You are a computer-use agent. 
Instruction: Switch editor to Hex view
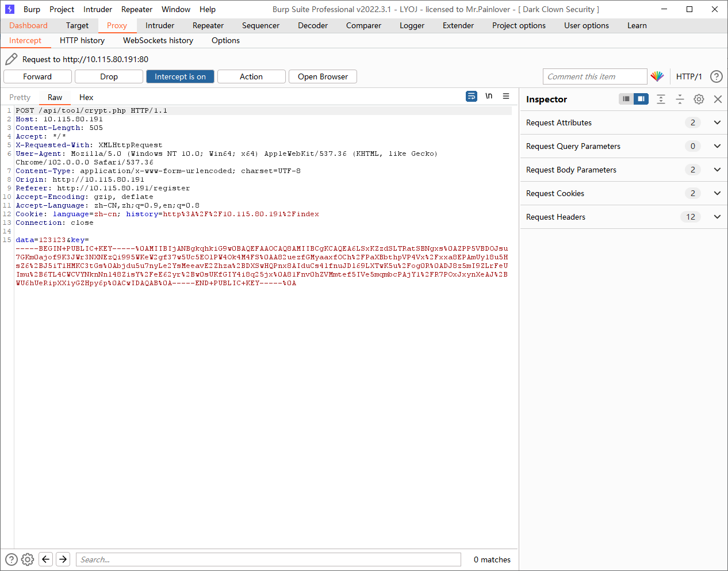86,97
